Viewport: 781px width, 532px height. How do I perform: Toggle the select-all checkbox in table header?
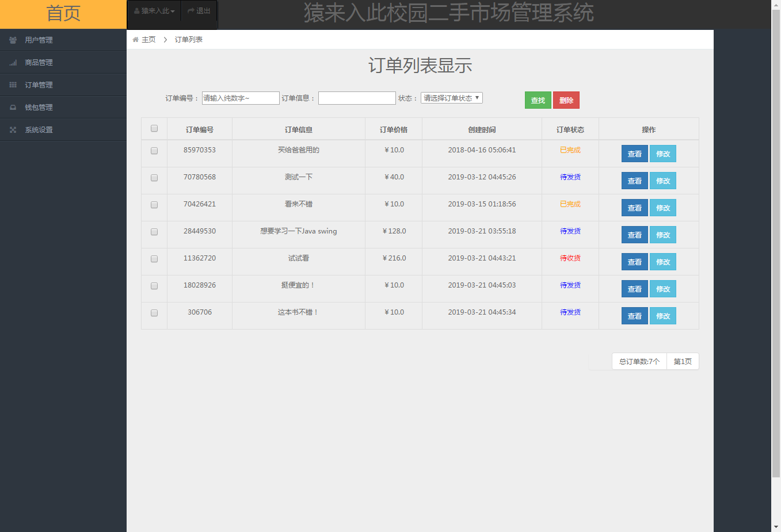click(x=154, y=128)
